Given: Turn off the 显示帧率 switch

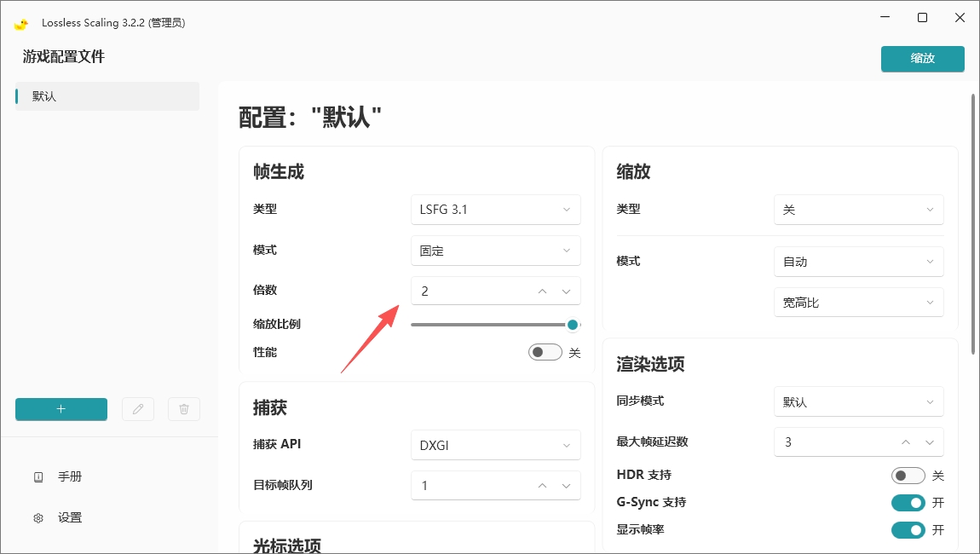Looking at the screenshot, I should tap(908, 530).
